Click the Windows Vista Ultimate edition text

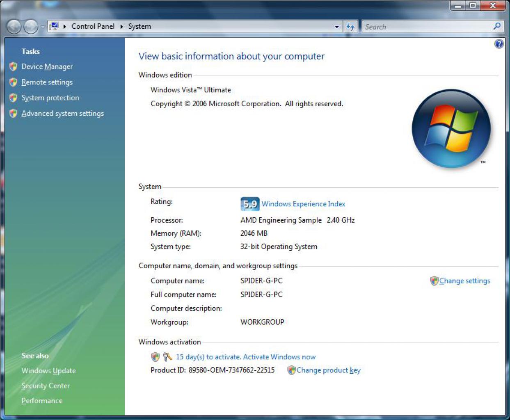191,90
